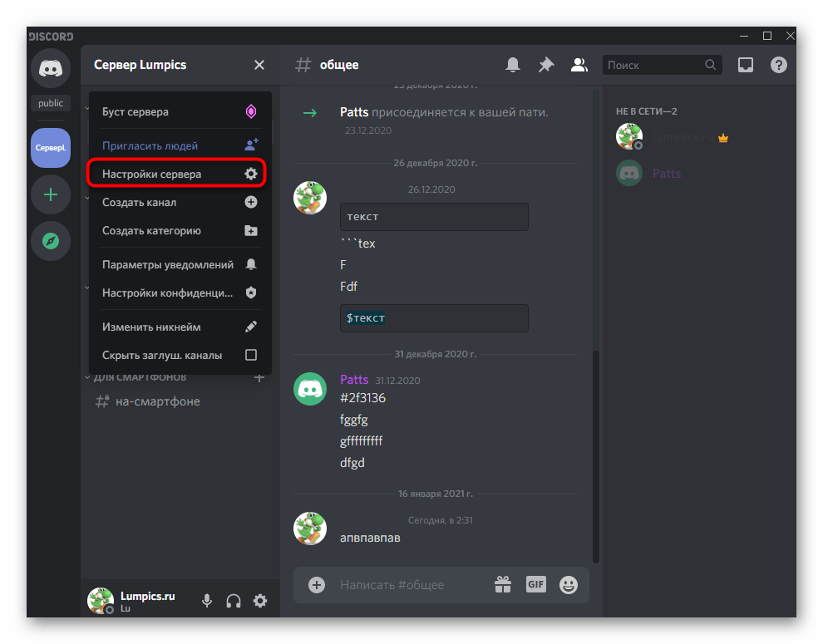
Task: Check the 'Скрыть заглуш. каналы' checkbox
Action: coord(250,355)
